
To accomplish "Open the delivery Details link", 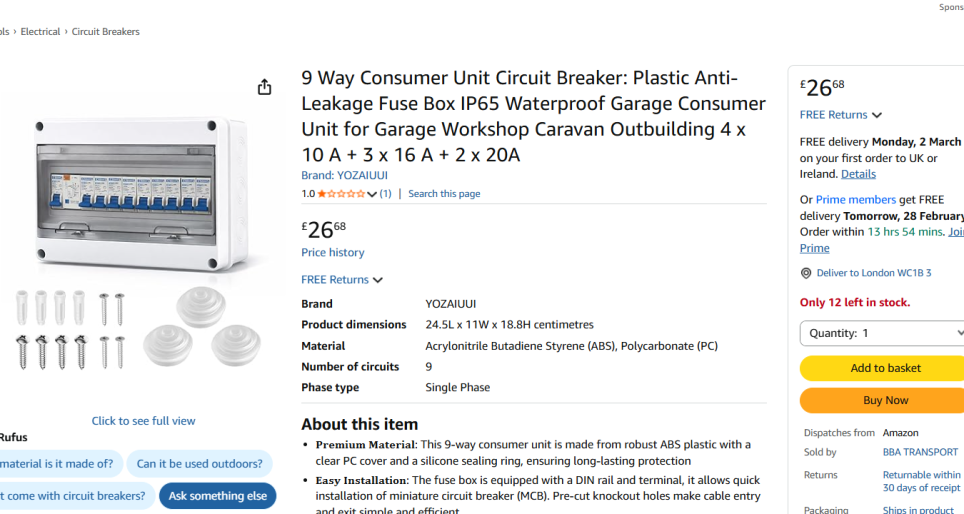I will click(x=858, y=174).
